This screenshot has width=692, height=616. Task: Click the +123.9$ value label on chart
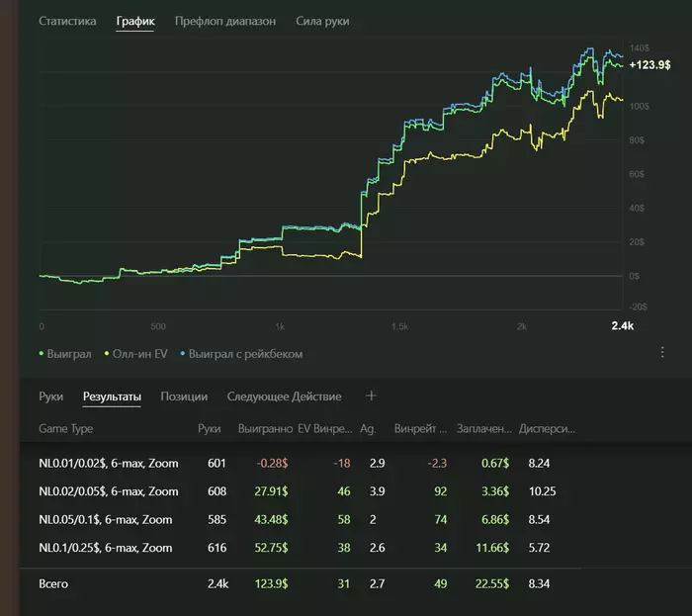649,64
